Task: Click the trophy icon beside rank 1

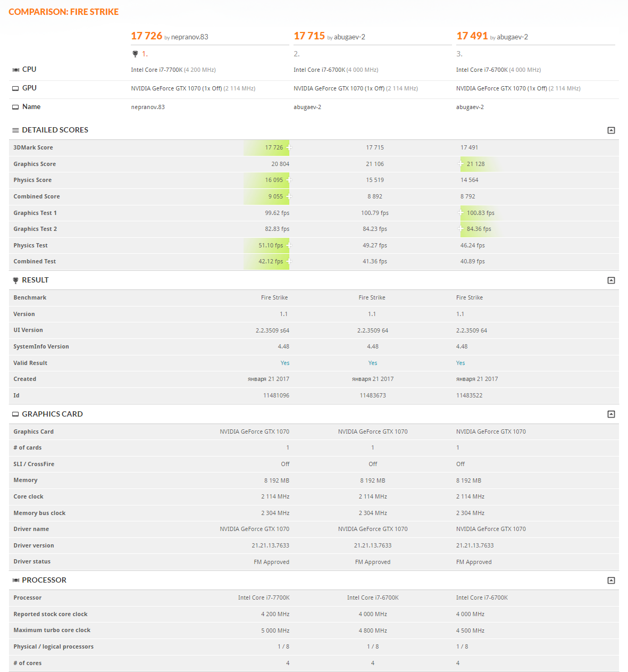Action: click(135, 54)
